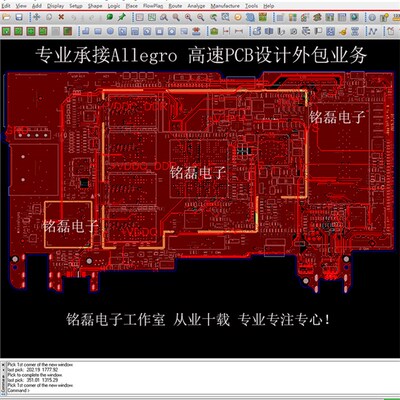Screen dimensions: 400x400
Task: Click the round blue Show Element info icon
Action: pyautogui.click(x=372, y=17)
